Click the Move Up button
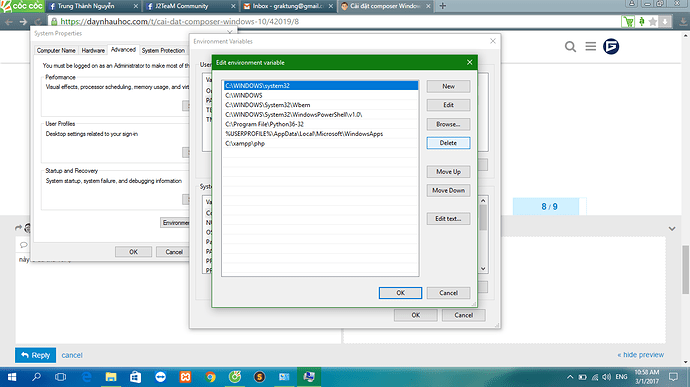Screen dimensions: 690x387 [448, 172]
